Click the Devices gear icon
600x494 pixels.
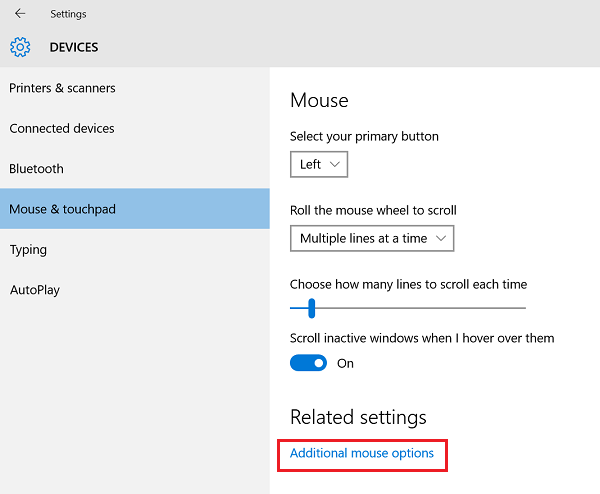coord(20,47)
